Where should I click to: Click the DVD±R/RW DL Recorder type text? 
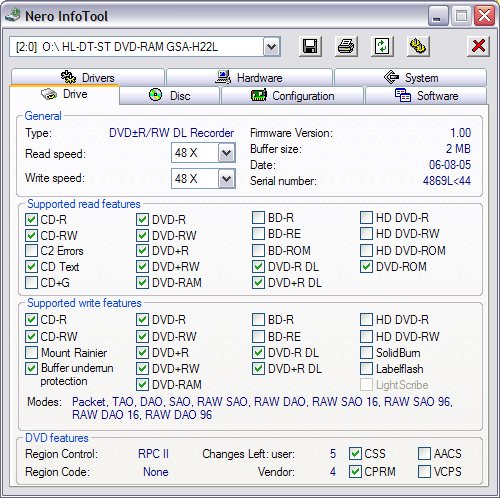[171, 133]
